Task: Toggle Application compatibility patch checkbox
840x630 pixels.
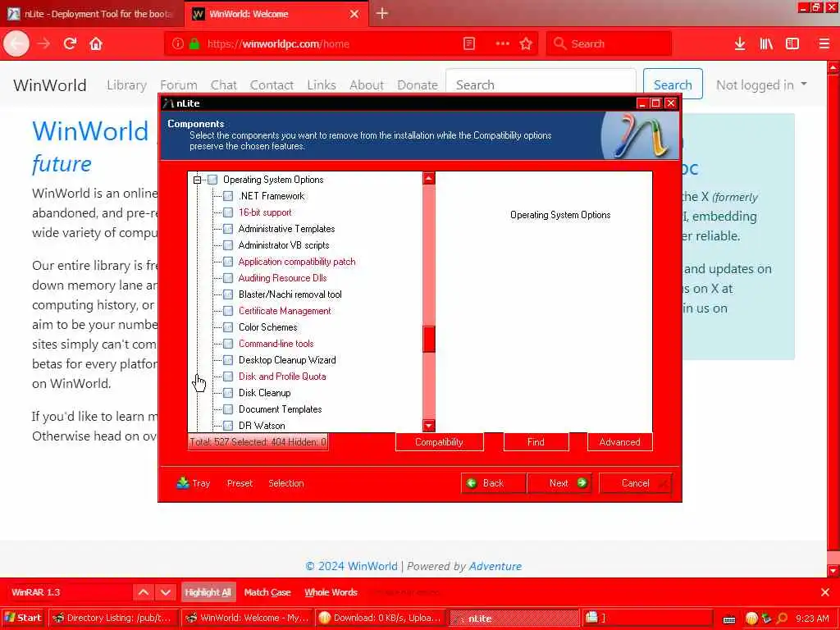Action: point(228,262)
